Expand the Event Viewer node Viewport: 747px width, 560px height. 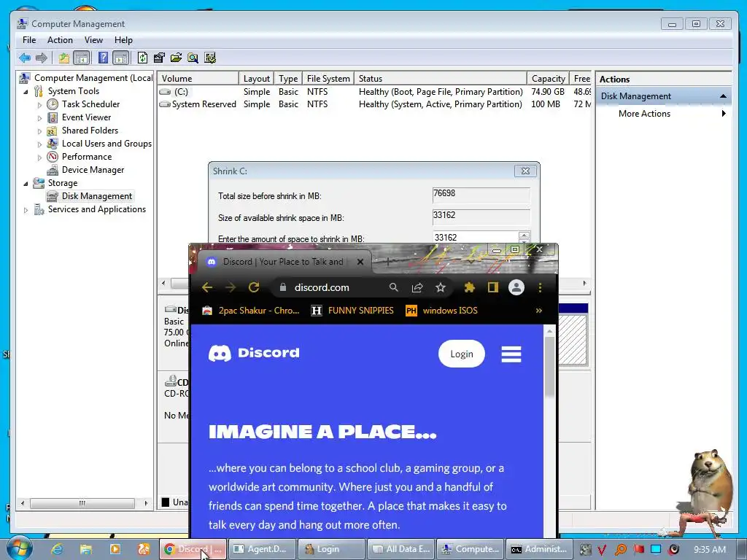coord(39,117)
